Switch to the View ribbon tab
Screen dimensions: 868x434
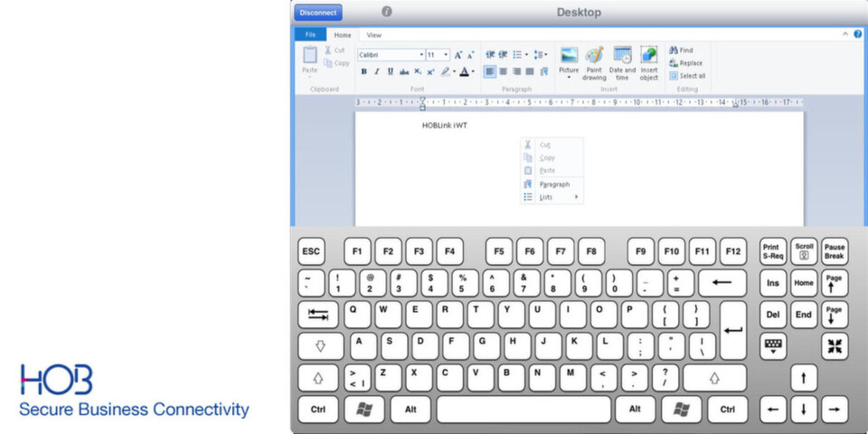click(374, 35)
